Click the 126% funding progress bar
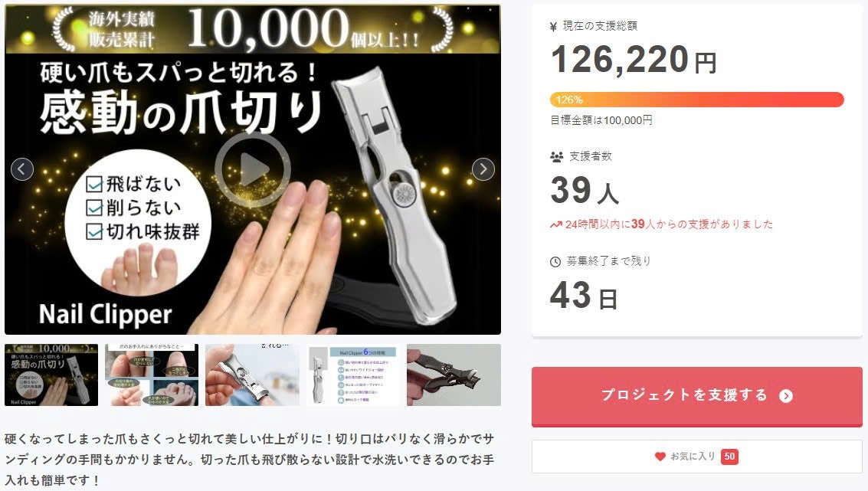The width and height of the screenshot is (868, 491). tap(697, 100)
